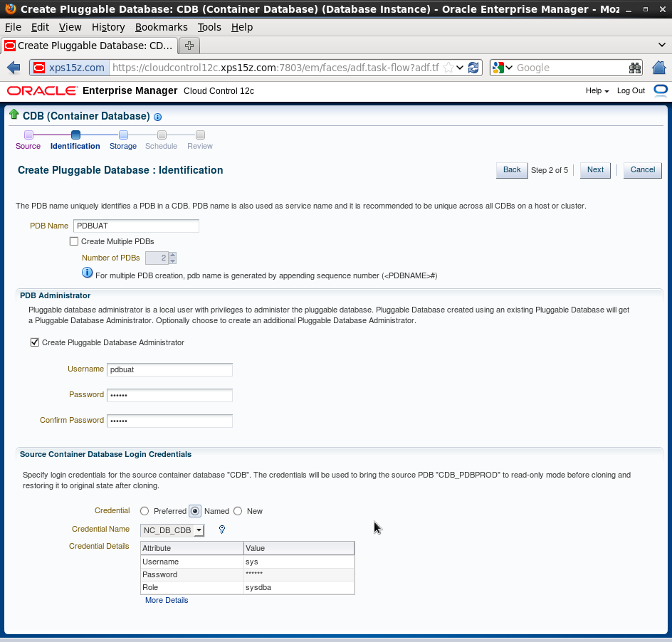Open the Tools menu
Screen dimensions: 672x642
click(x=209, y=27)
